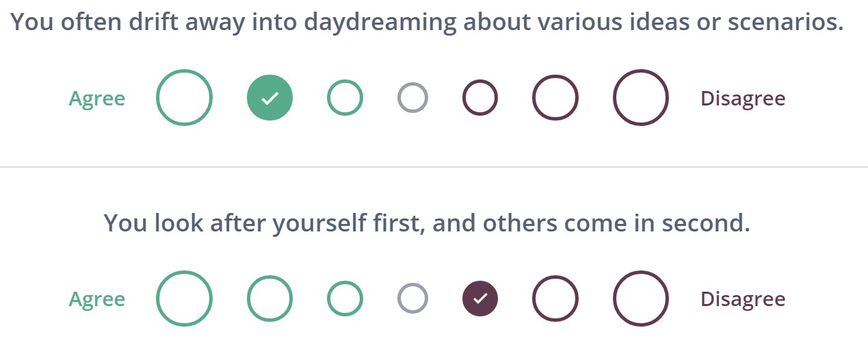Click Disagree label beside "look after yourself" scale
868x341 pixels.
point(743,300)
